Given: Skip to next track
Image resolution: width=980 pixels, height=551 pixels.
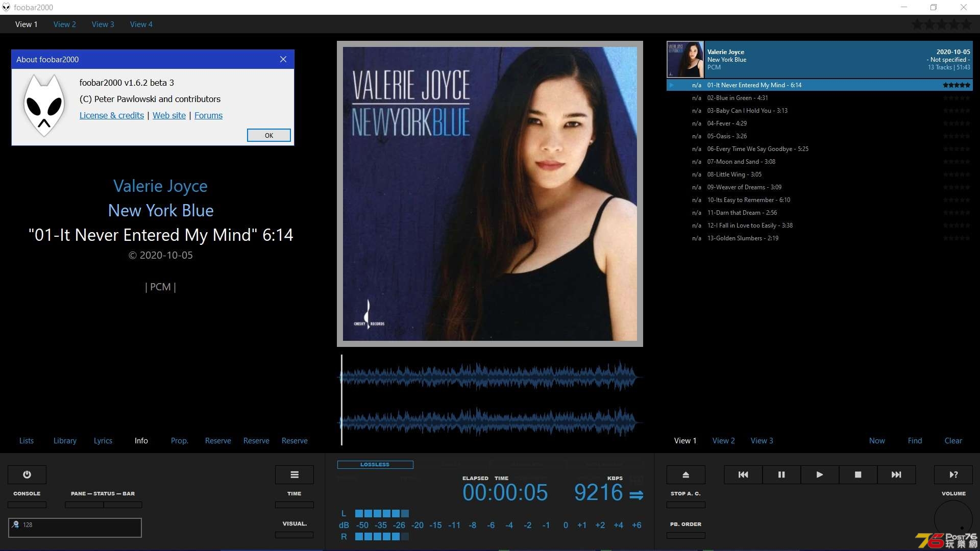Looking at the screenshot, I should point(896,474).
